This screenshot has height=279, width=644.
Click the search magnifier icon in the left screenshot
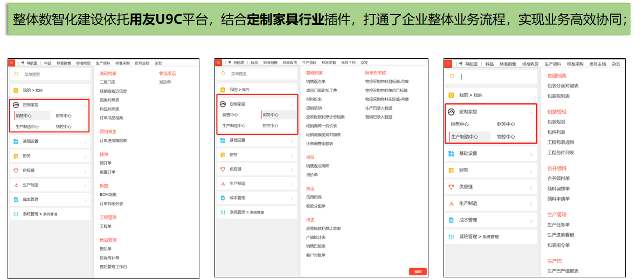click(x=16, y=74)
